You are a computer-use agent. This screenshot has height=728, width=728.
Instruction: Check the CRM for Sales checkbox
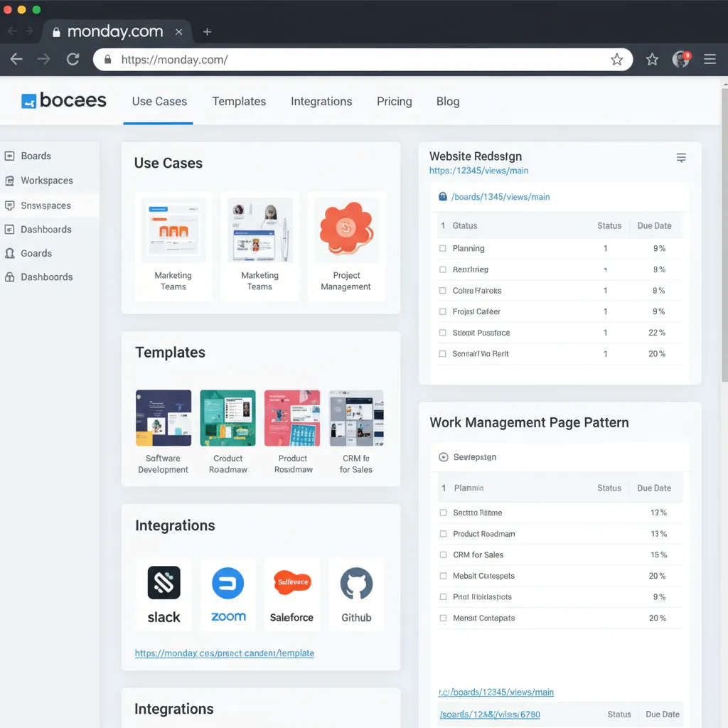(x=442, y=555)
